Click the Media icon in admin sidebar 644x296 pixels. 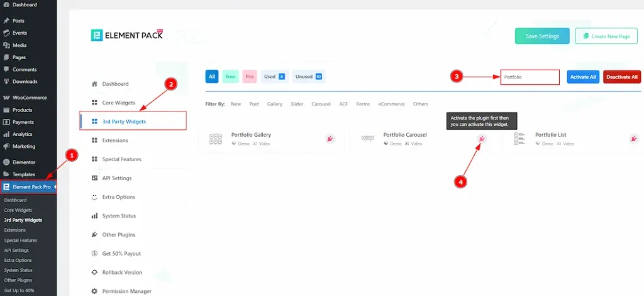6,45
